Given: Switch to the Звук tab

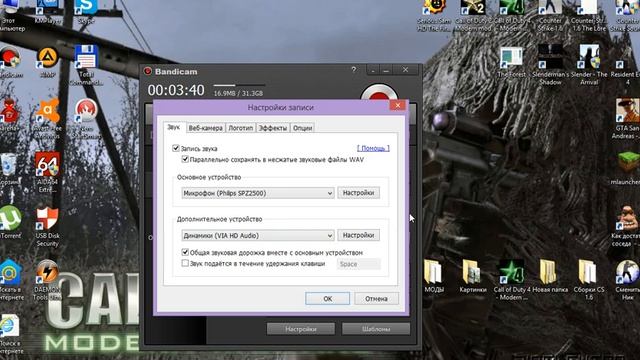Looking at the screenshot, I should tap(173, 127).
